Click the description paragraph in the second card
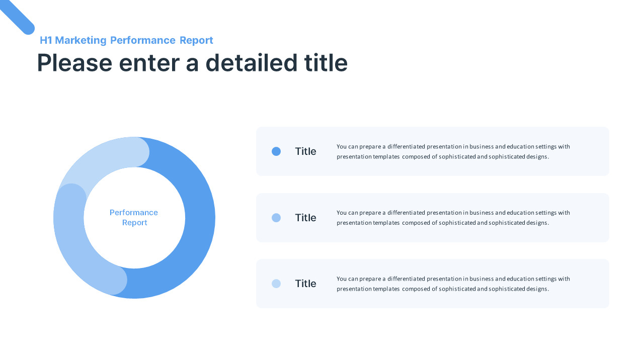 453,218
